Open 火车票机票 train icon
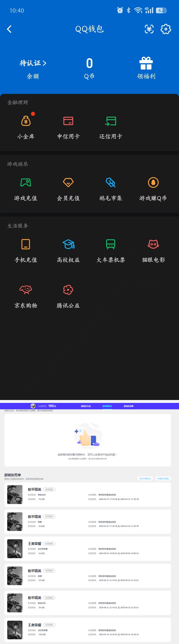The height and width of the screenshot is (644, 179). (111, 244)
